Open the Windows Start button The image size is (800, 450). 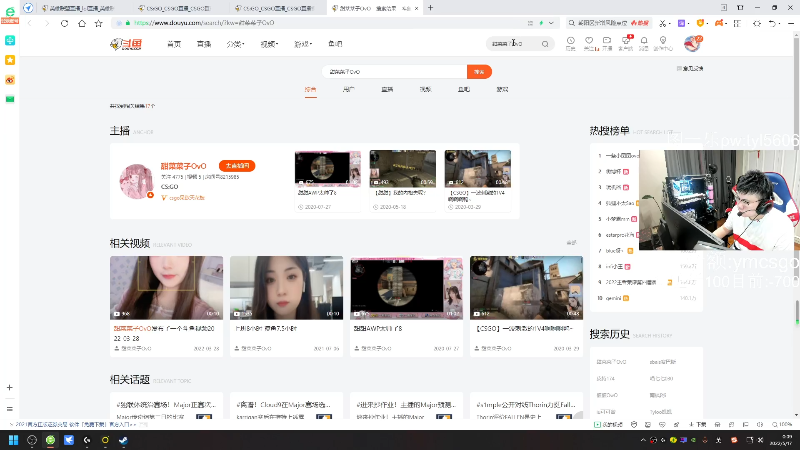click(13, 440)
